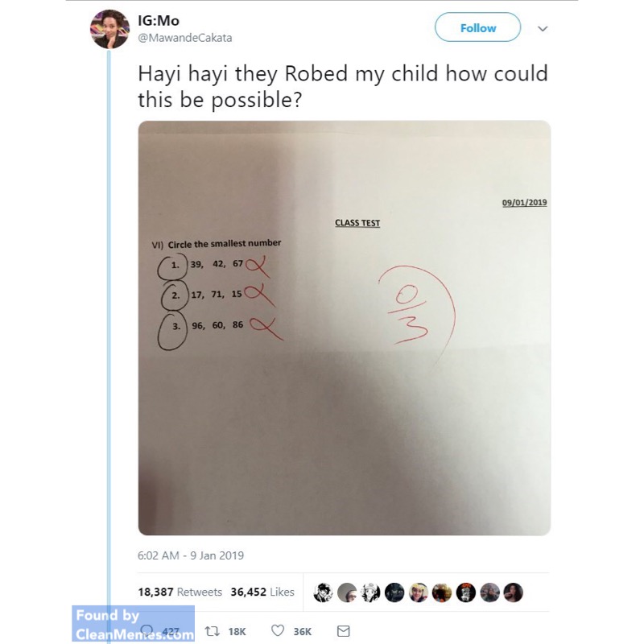Viewport: 644px width, 644px height.
Task: Open the @MawandeCakata handle link
Action: [x=185, y=38]
